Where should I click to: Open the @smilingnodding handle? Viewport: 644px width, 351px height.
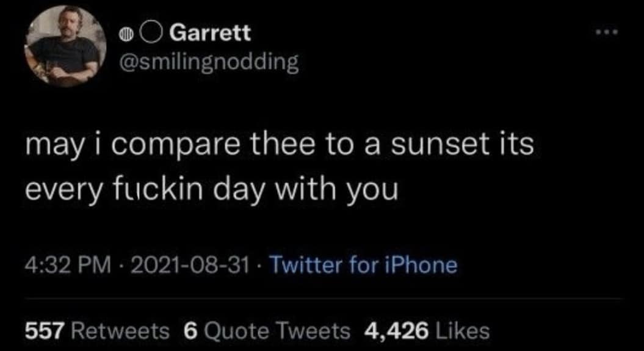[x=211, y=62]
